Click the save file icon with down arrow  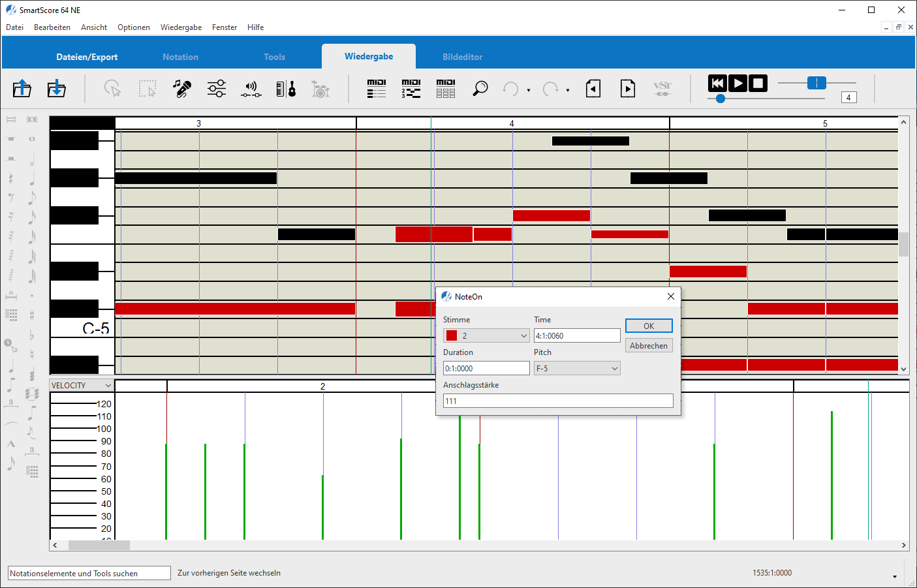[x=57, y=88]
